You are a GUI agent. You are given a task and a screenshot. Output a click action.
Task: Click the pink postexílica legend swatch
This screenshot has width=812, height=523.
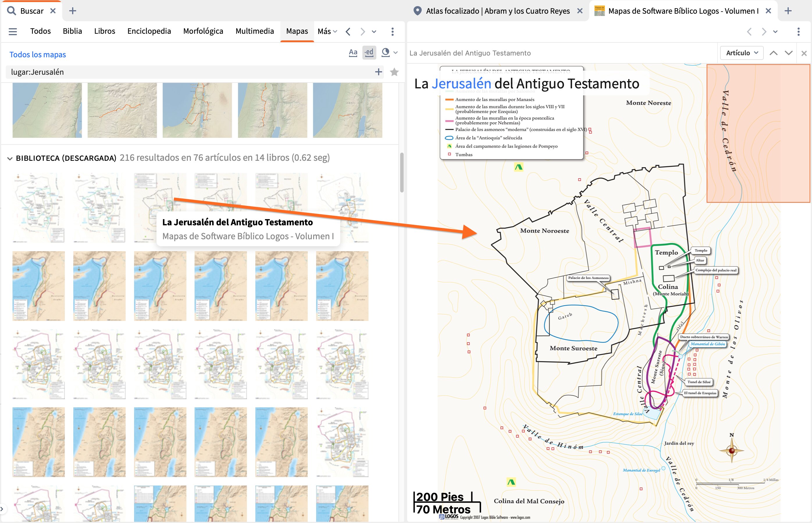click(x=449, y=121)
